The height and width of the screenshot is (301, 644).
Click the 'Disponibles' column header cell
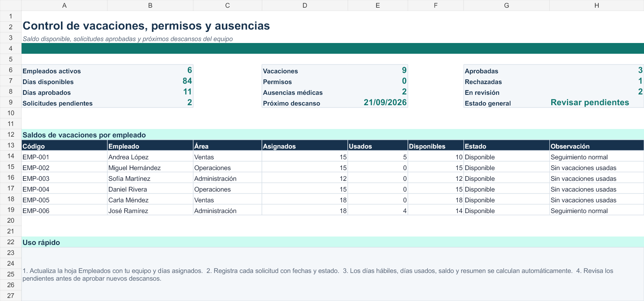(x=435, y=145)
